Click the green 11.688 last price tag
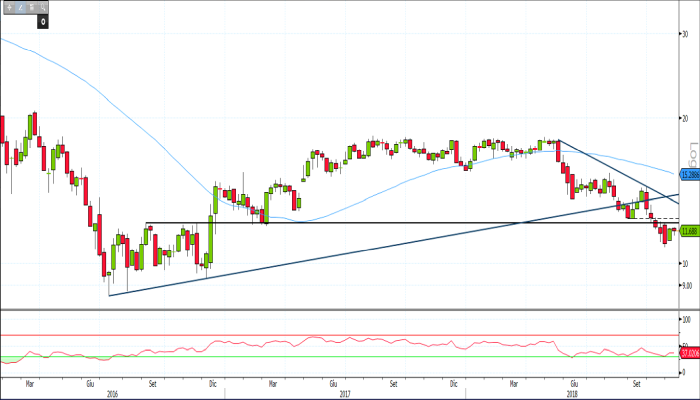700x400 pixels. (688, 231)
